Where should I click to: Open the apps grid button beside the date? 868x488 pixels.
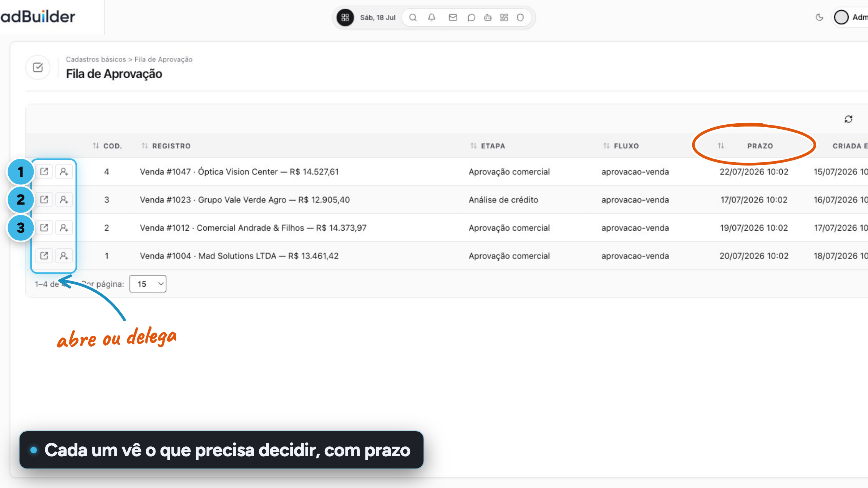[x=345, y=17]
